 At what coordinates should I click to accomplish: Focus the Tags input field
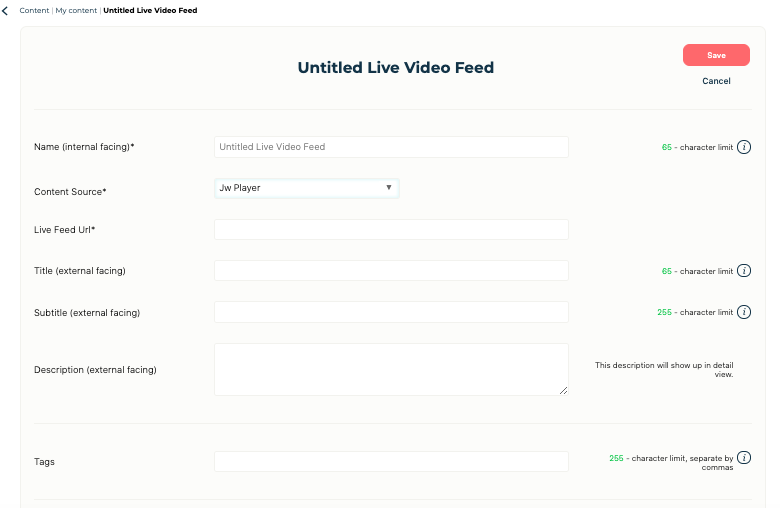coord(391,461)
